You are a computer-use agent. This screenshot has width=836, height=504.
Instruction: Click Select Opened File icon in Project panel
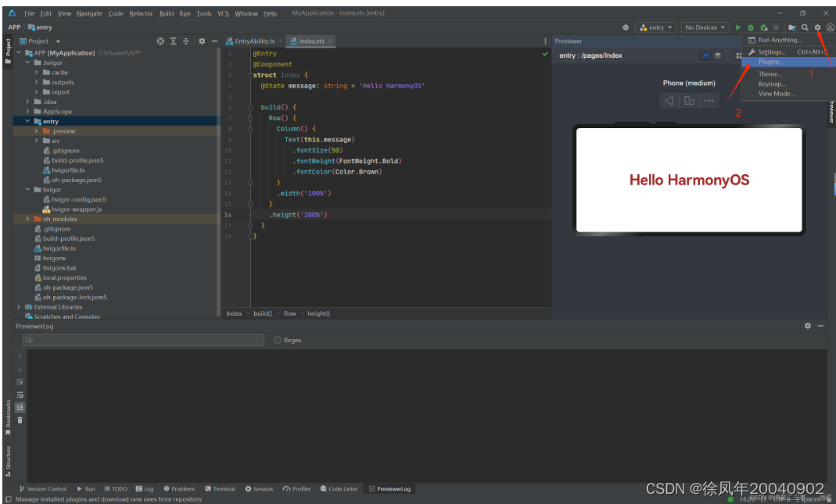click(160, 41)
